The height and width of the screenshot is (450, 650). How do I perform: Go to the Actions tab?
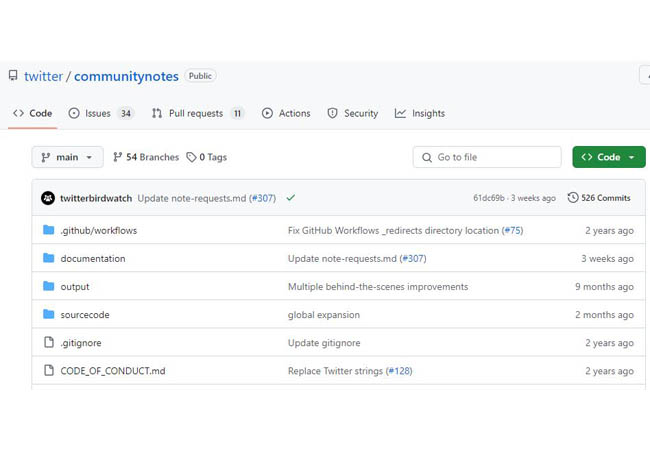point(286,113)
